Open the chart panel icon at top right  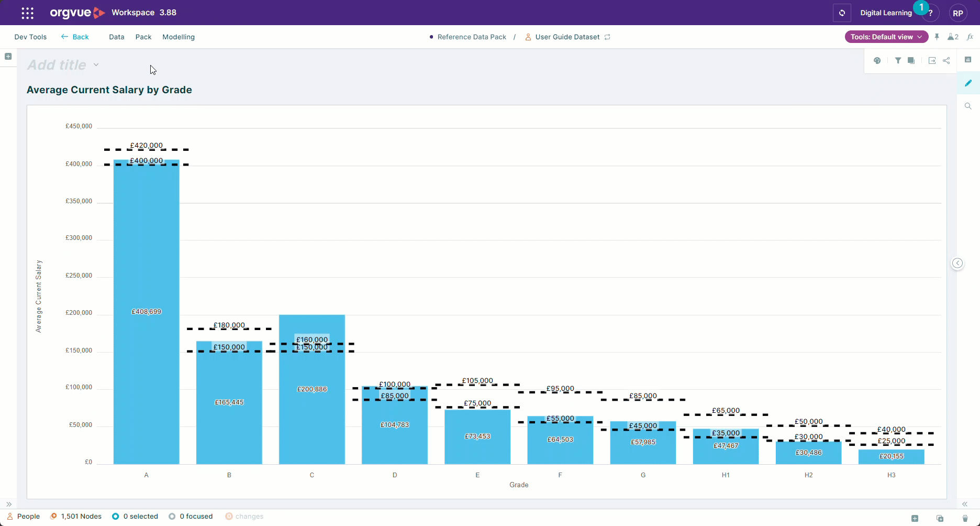click(x=968, y=60)
